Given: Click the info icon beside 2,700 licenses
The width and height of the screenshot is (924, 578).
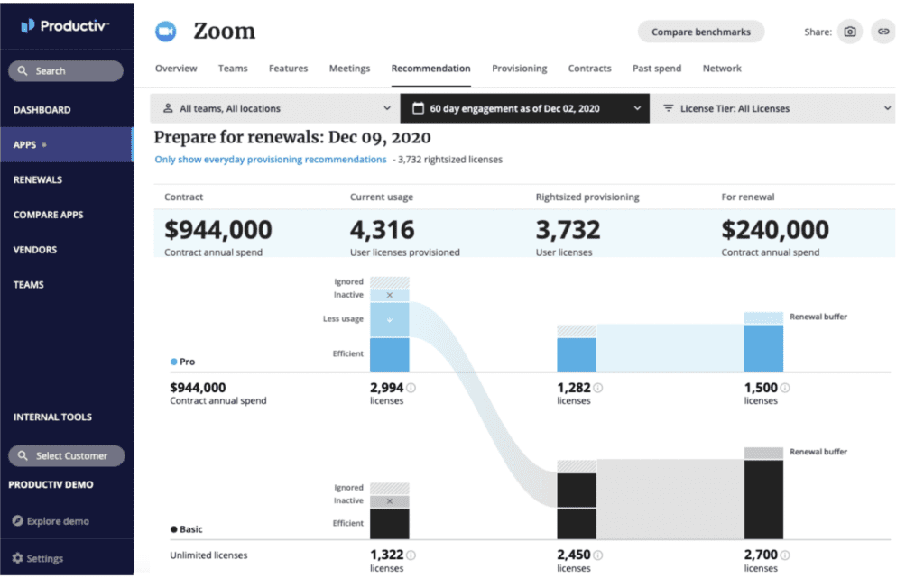Looking at the screenshot, I should 785,555.
